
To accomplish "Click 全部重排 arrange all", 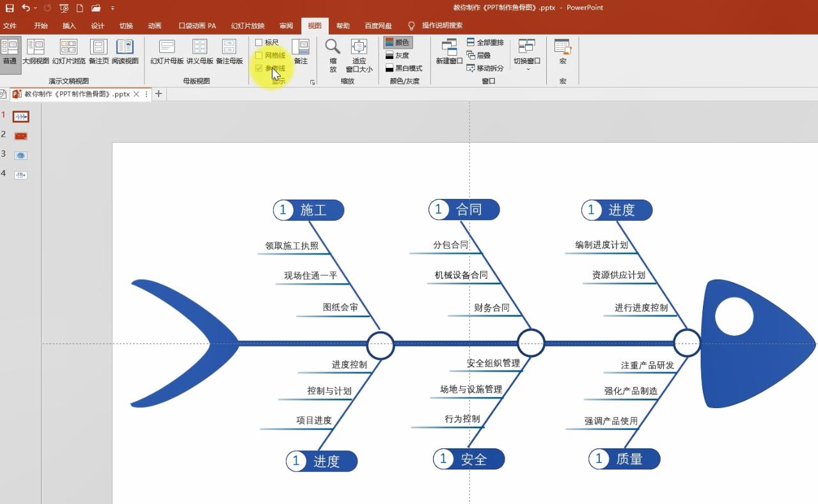I will point(485,42).
